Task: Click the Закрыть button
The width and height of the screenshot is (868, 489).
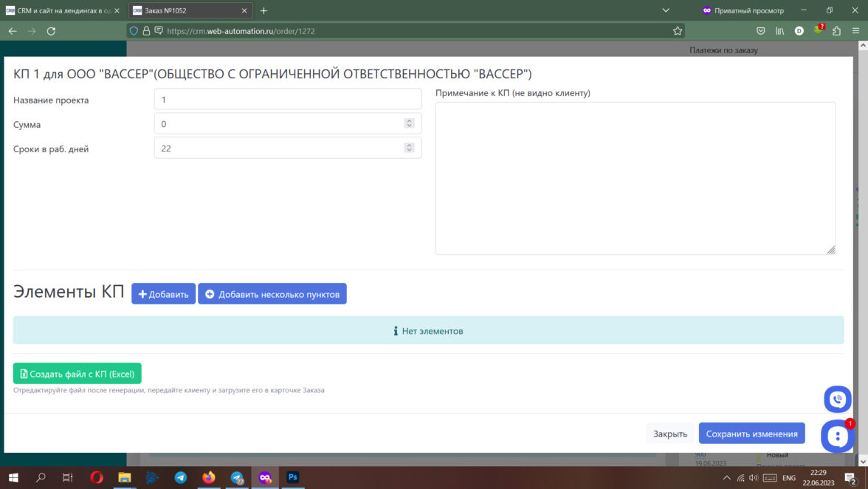Action: (670, 434)
